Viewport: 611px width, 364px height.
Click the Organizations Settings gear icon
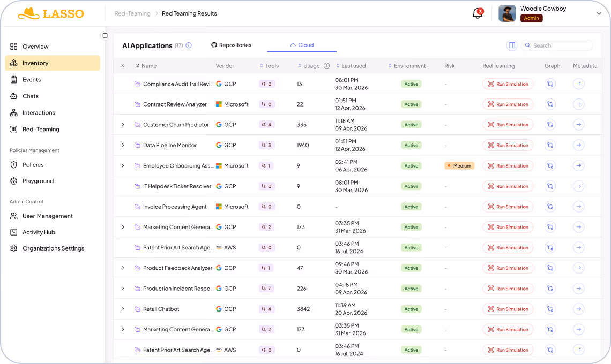13,248
